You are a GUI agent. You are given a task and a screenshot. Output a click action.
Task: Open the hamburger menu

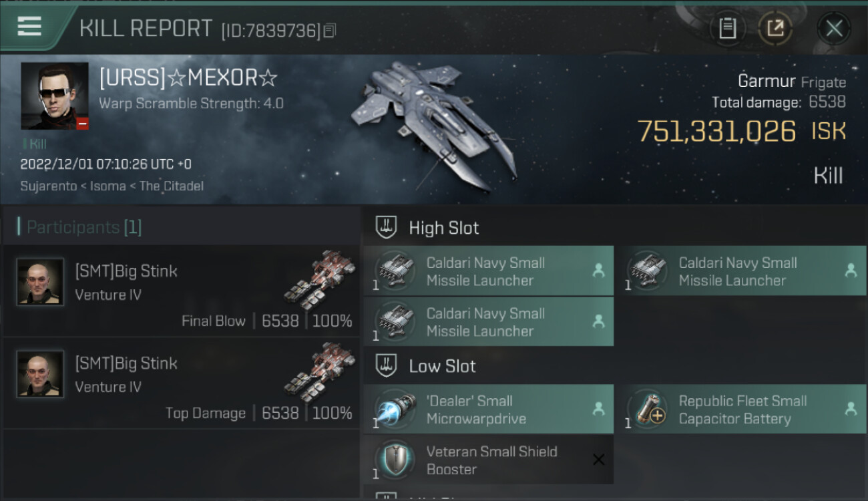[29, 27]
